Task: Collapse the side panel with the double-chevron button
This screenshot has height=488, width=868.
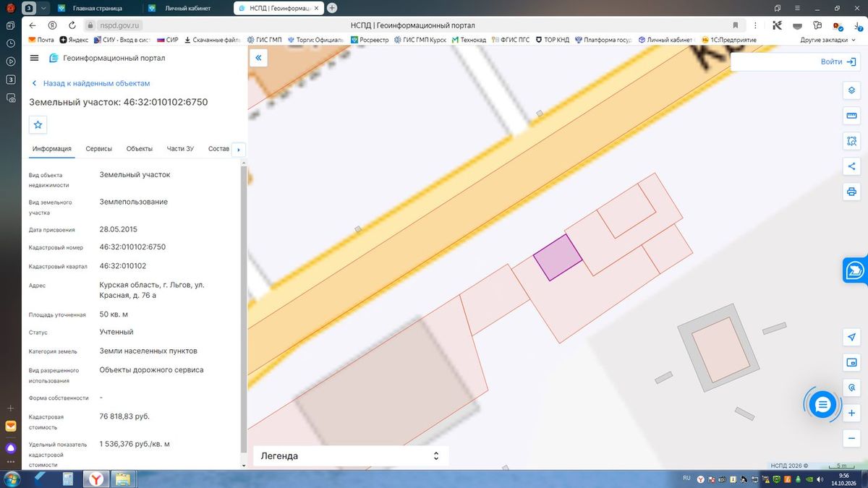Action: (258, 58)
